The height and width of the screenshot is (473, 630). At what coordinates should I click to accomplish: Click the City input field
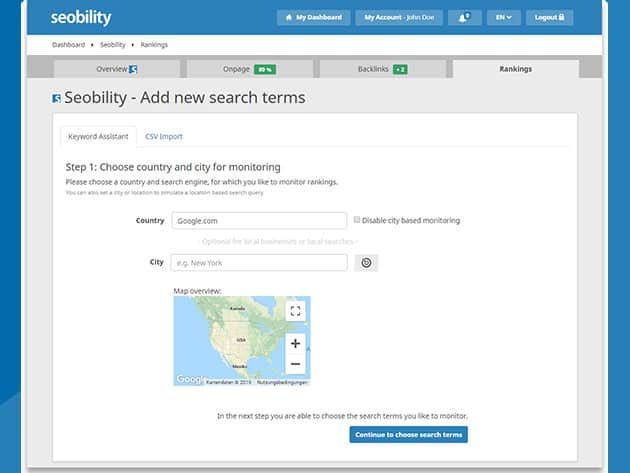click(x=259, y=262)
